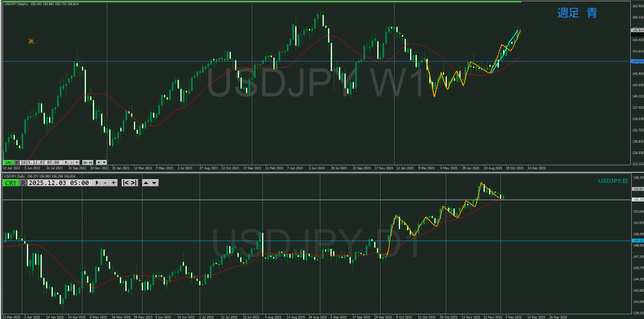Click the daily chart date field 2025.12.03 05:00

[59, 183]
